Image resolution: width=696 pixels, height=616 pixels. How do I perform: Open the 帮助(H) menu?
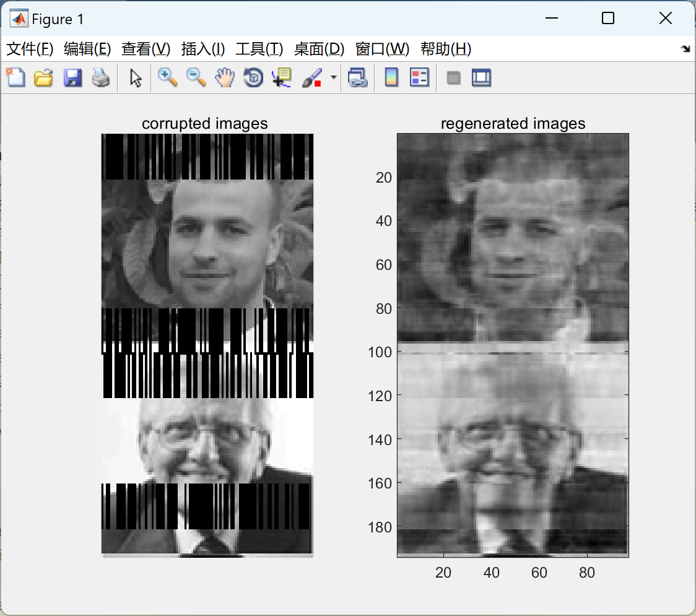point(446,49)
